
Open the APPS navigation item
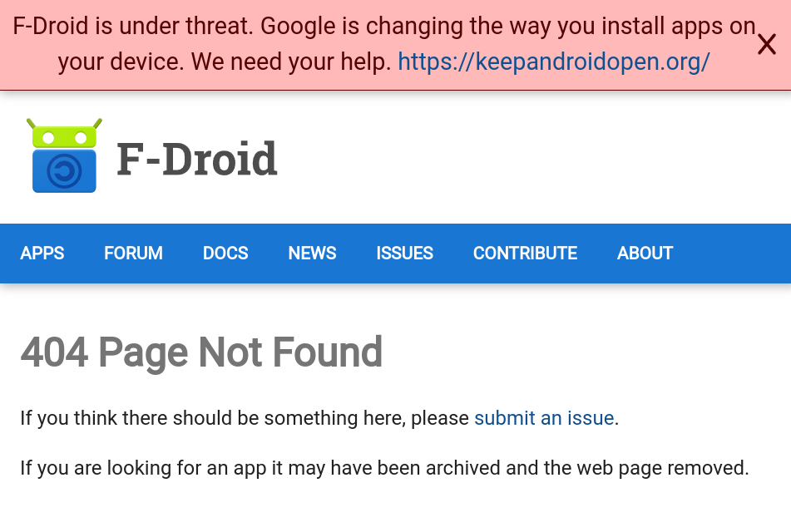(42, 254)
